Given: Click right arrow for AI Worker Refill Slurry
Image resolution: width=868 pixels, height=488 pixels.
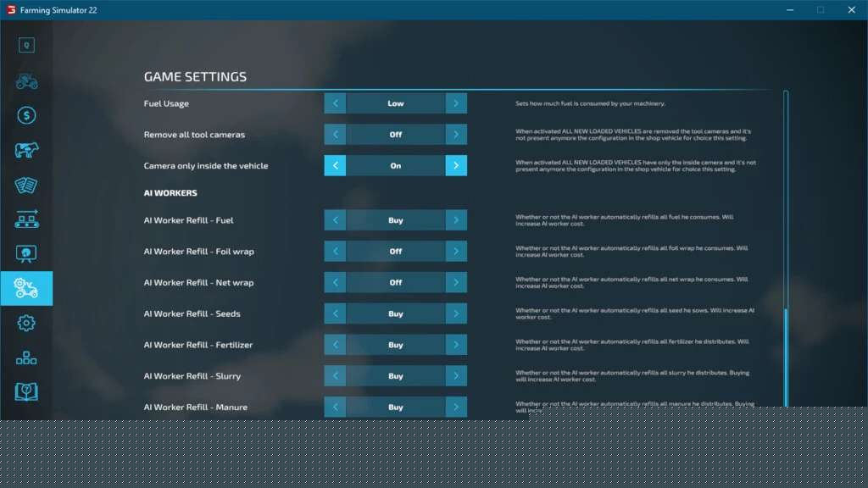Looking at the screenshot, I should coord(456,375).
